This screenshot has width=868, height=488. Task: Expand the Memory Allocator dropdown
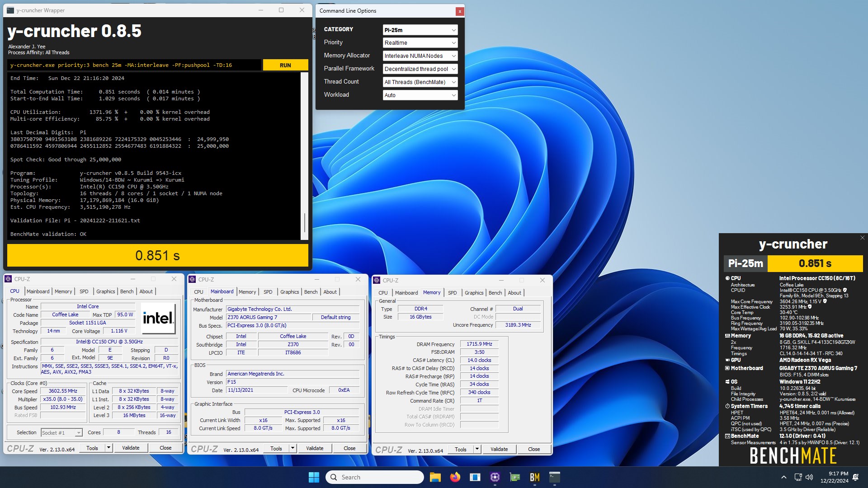420,56
